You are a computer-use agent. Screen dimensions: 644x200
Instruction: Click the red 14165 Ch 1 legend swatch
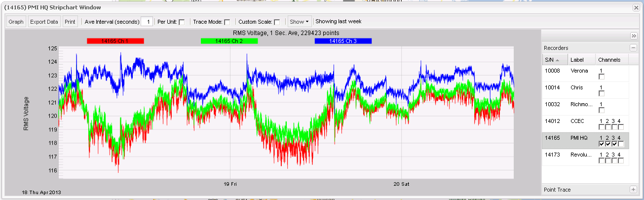[115, 41]
